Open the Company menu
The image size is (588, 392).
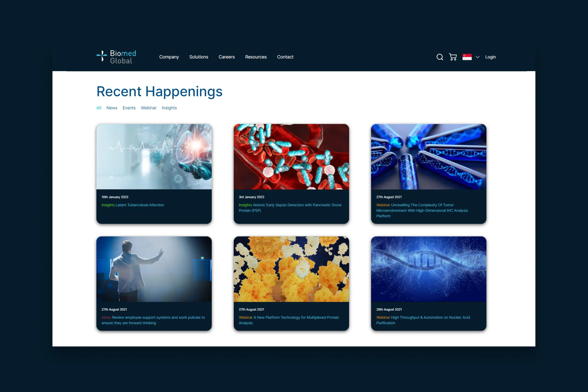[x=169, y=57]
